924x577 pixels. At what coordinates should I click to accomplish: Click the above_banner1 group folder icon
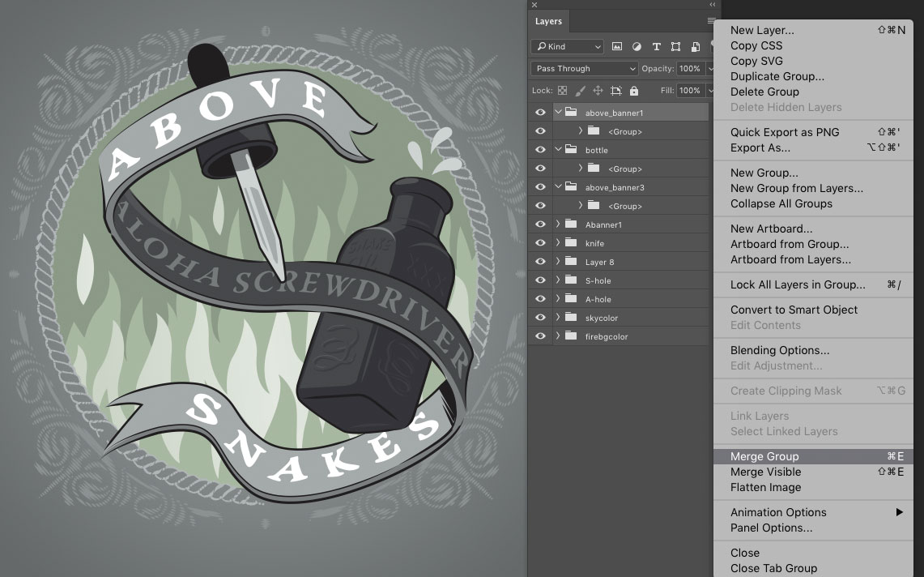pos(571,112)
